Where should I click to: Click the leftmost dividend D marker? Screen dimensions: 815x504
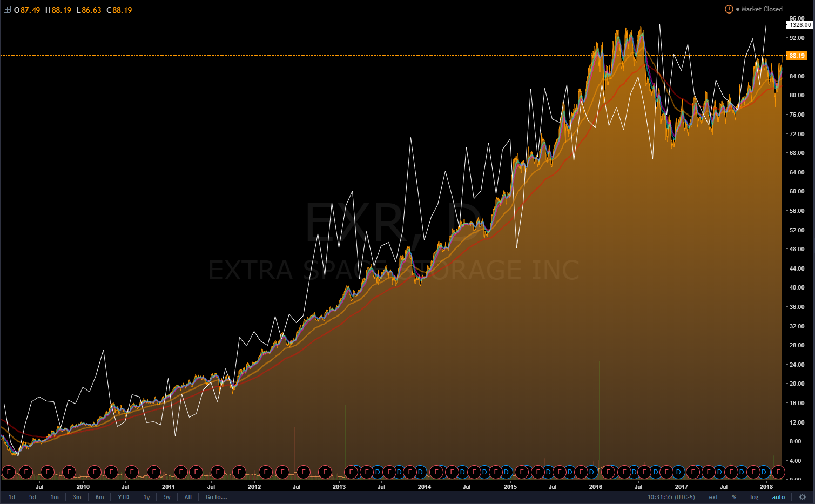[378, 472]
